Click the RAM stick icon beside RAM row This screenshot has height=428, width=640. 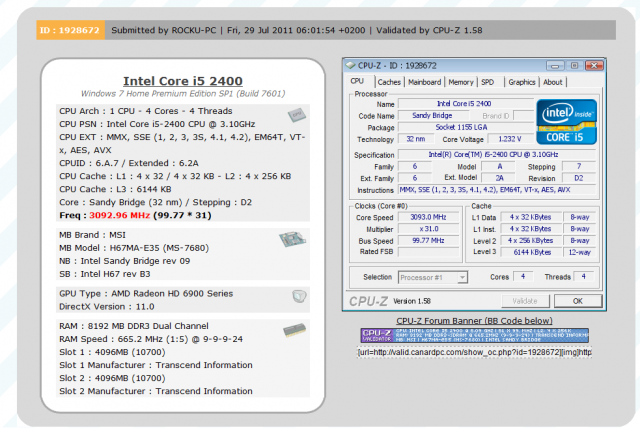tap(294, 330)
